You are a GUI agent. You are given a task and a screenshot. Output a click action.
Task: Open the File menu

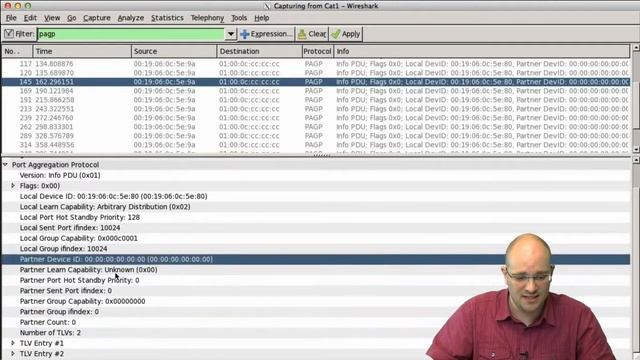[x=11, y=18]
